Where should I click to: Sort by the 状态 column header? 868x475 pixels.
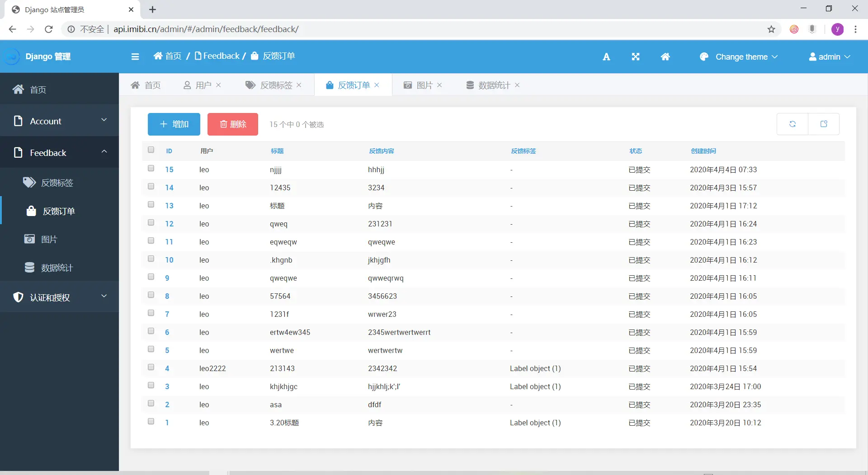(636, 151)
